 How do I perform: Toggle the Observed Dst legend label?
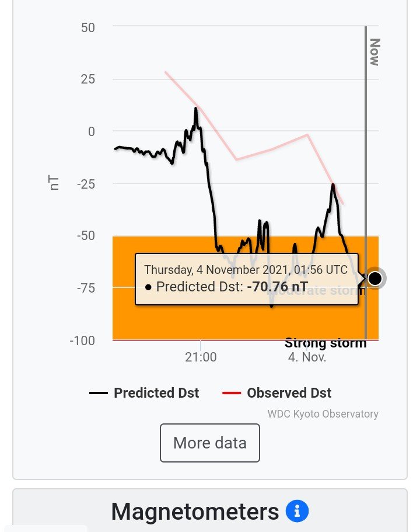(289, 393)
